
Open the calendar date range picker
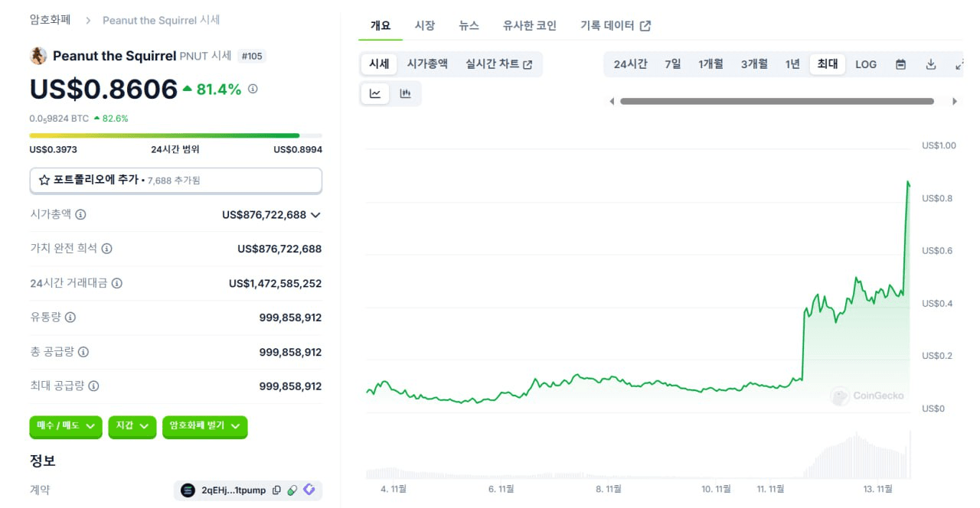901,64
